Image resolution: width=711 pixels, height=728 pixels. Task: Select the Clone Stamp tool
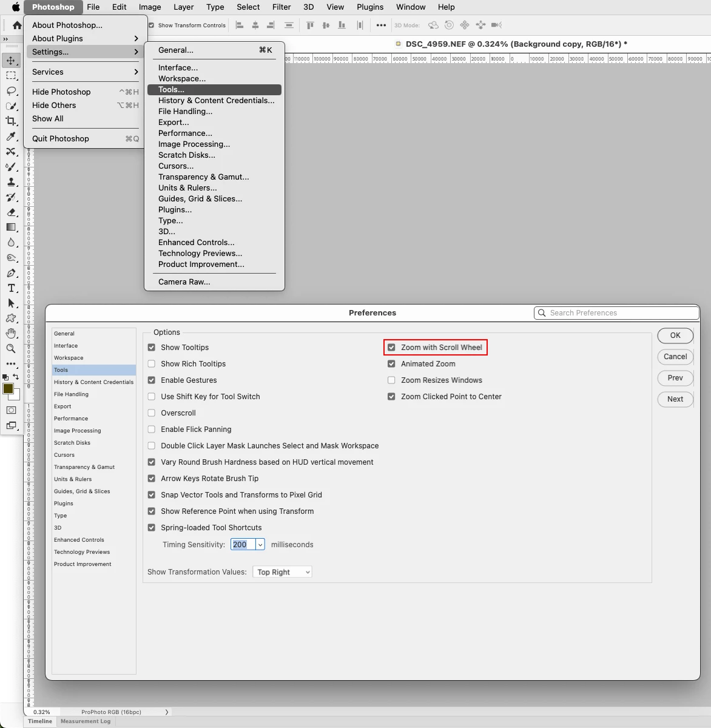click(x=11, y=181)
